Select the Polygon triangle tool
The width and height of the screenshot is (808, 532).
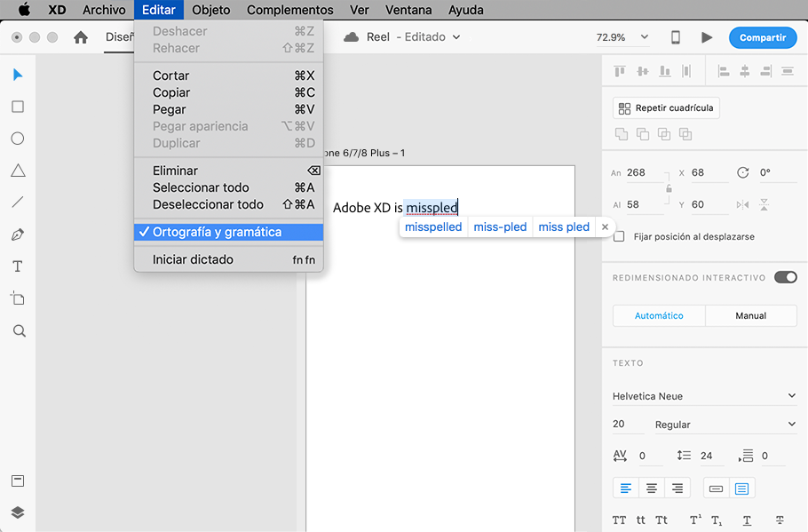click(x=18, y=171)
